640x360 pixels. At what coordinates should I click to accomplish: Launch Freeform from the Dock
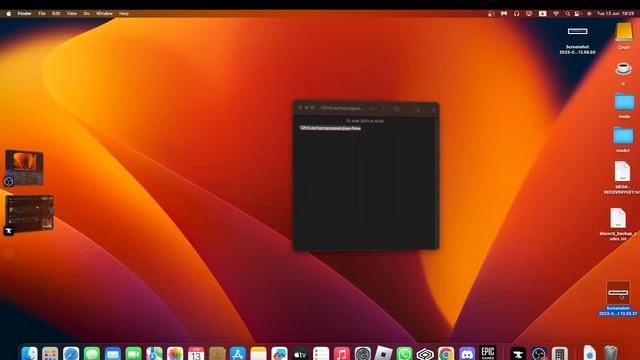(279, 353)
